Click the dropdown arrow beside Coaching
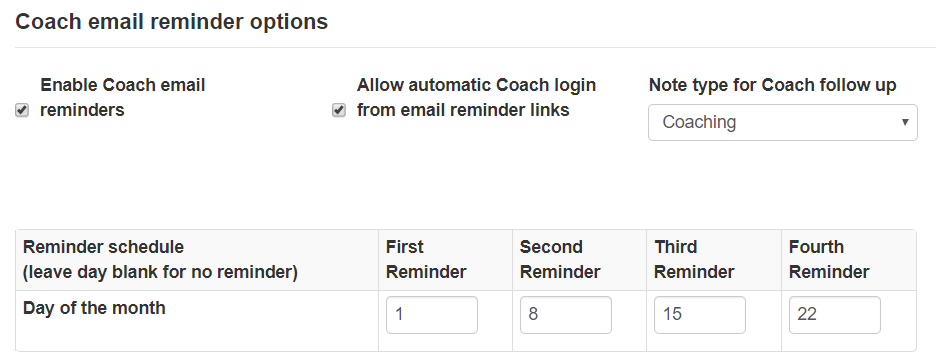This screenshot has width=936, height=364. (x=905, y=122)
